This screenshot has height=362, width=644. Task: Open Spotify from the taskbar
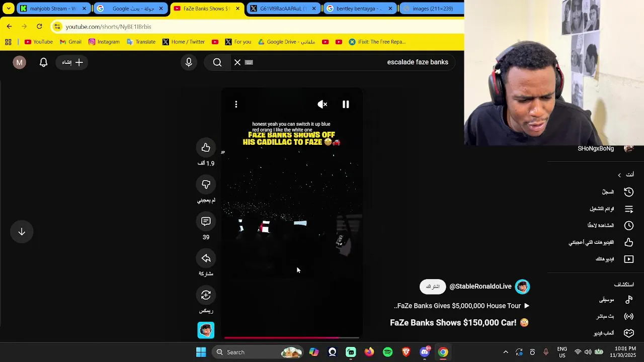[x=388, y=352]
